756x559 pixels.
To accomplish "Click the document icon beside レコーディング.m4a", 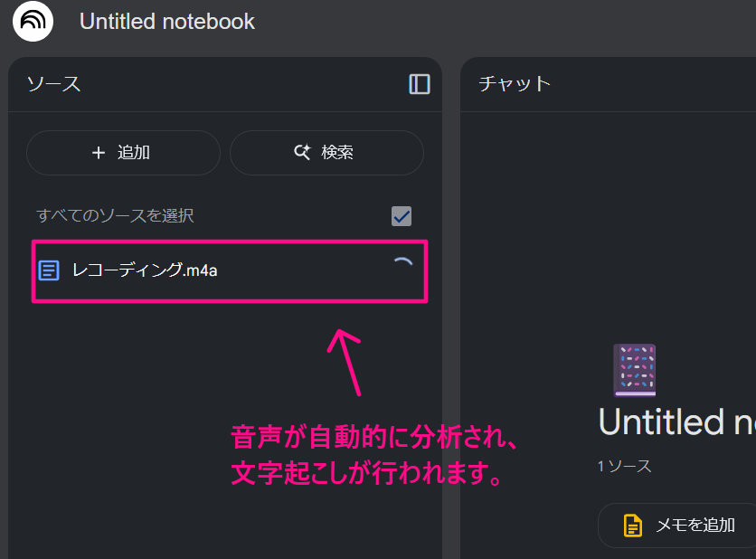I will (49, 270).
